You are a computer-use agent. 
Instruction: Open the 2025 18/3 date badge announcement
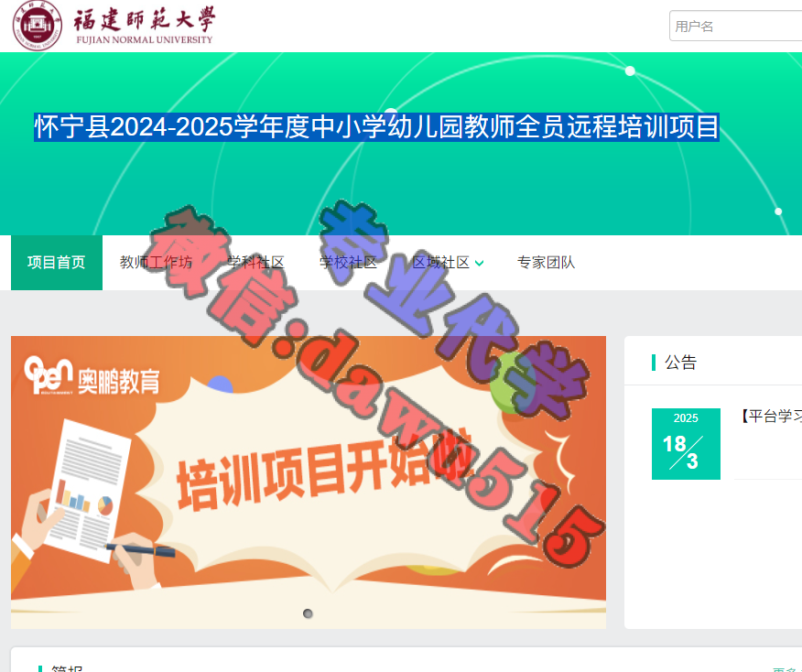tap(686, 443)
